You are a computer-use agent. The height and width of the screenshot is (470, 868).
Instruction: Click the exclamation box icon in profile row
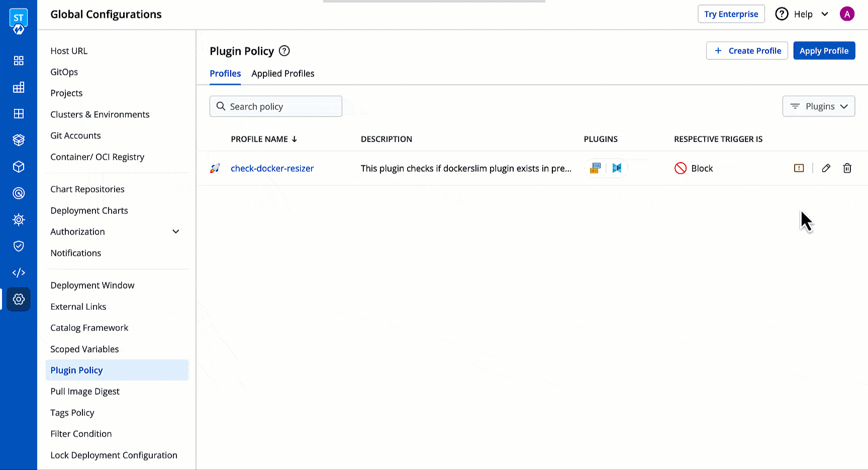pos(799,168)
